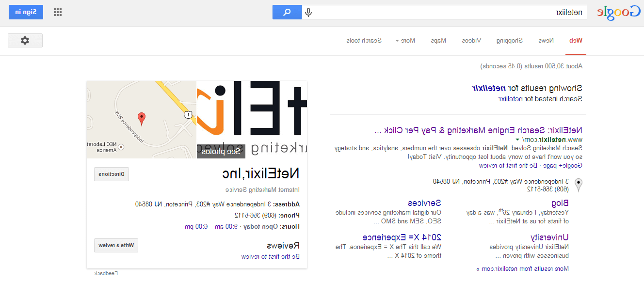Go to the Videos tab
The height and width of the screenshot is (282, 644).
[x=471, y=41]
